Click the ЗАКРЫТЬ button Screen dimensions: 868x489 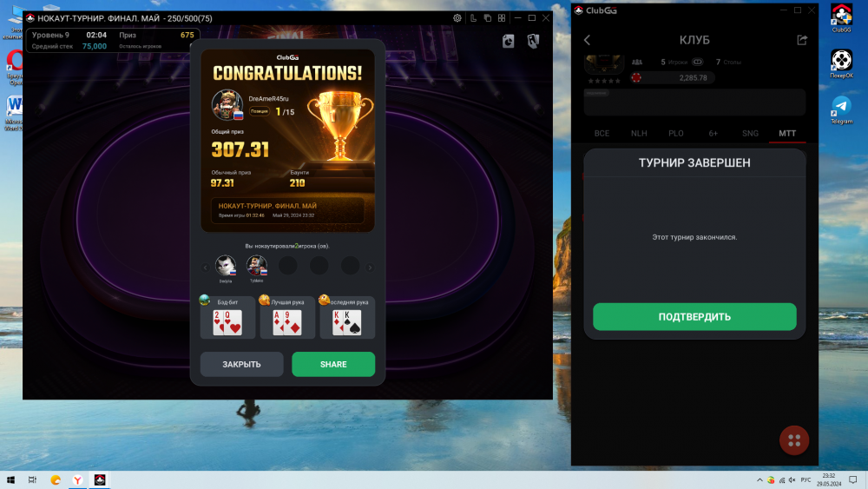pyautogui.click(x=241, y=365)
